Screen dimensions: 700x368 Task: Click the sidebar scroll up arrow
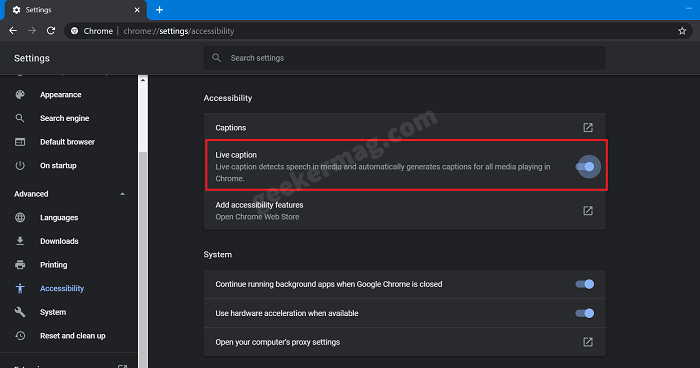143,80
